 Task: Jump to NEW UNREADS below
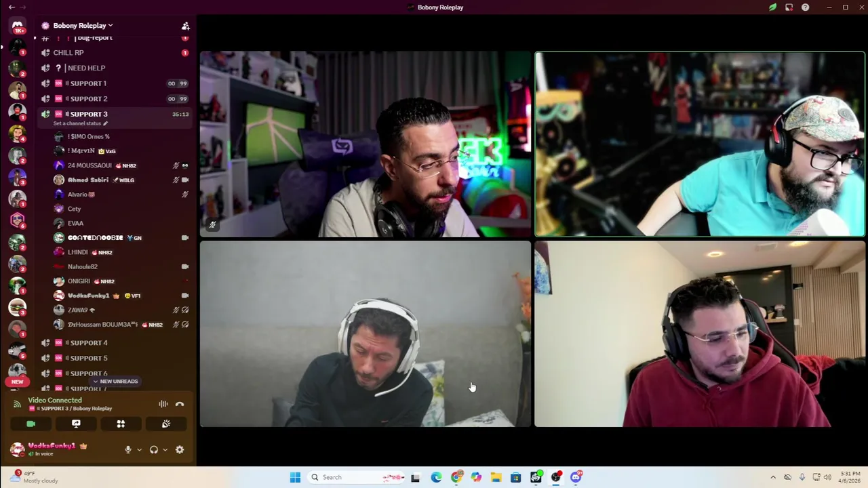click(x=115, y=382)
